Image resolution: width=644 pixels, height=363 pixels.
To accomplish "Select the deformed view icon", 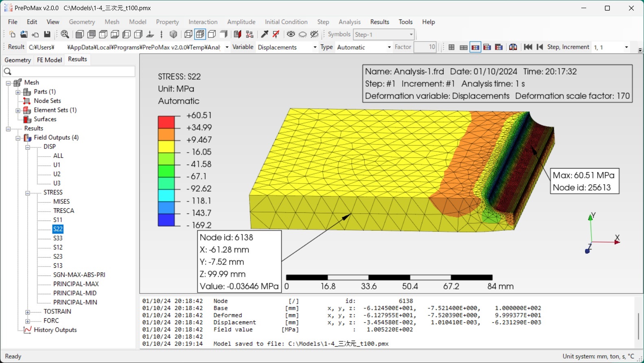I will 463,47.
